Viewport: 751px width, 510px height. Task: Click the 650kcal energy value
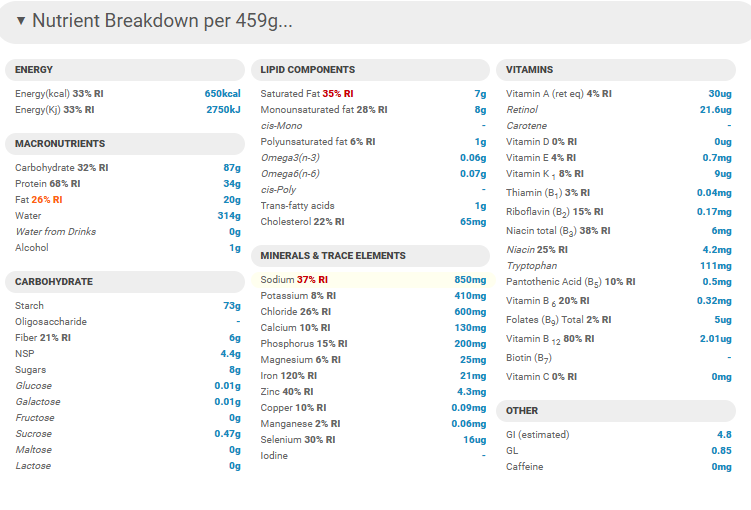(223, 94)
